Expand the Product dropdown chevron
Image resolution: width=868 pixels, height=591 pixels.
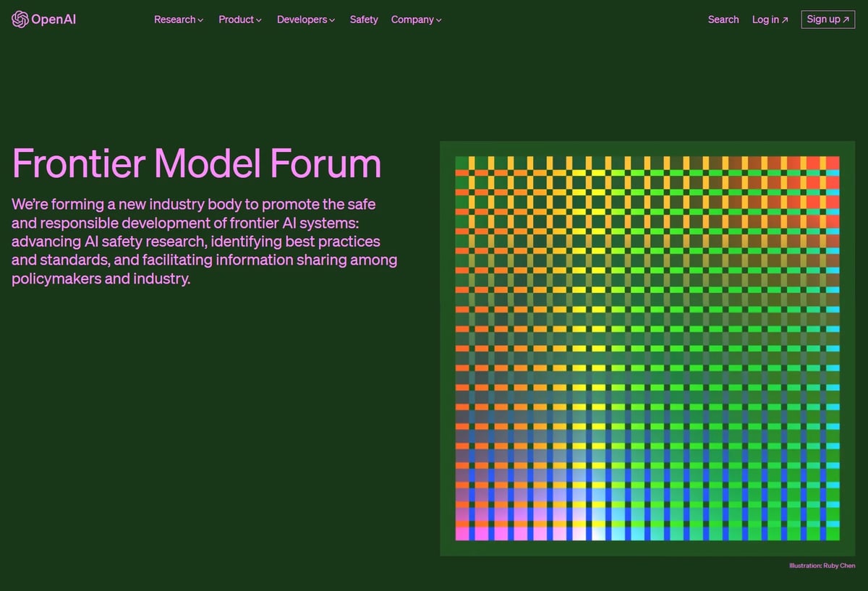259,20
